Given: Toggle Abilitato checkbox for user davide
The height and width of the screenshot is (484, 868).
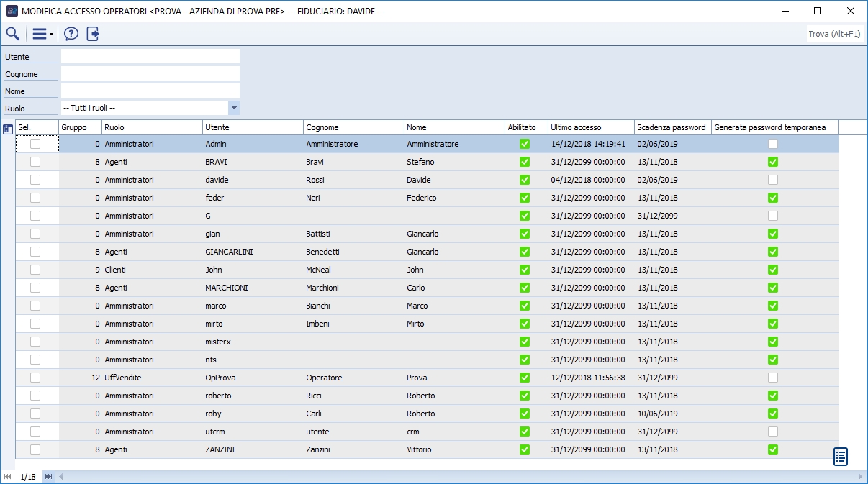Looking at the screenshot, I should pyautogui.click(x=525, y=180).
